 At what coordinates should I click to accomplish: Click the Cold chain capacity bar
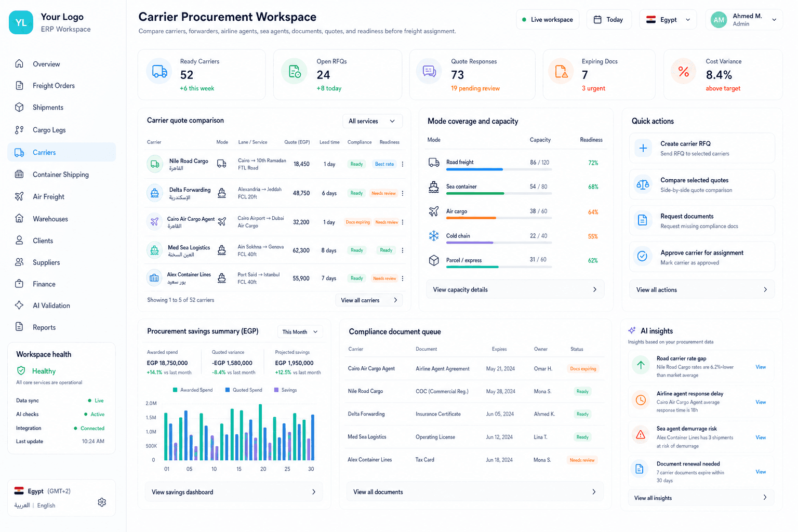499,243
